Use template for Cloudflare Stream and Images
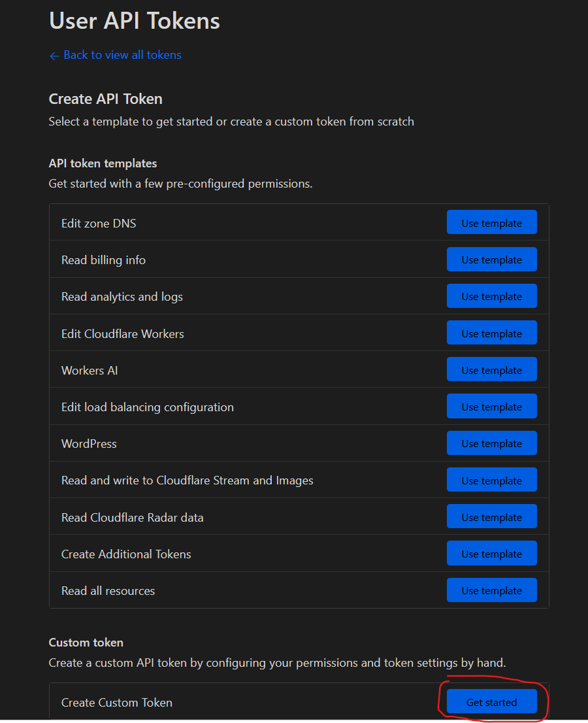Viewport: 588px width, 723px height. 491,479
